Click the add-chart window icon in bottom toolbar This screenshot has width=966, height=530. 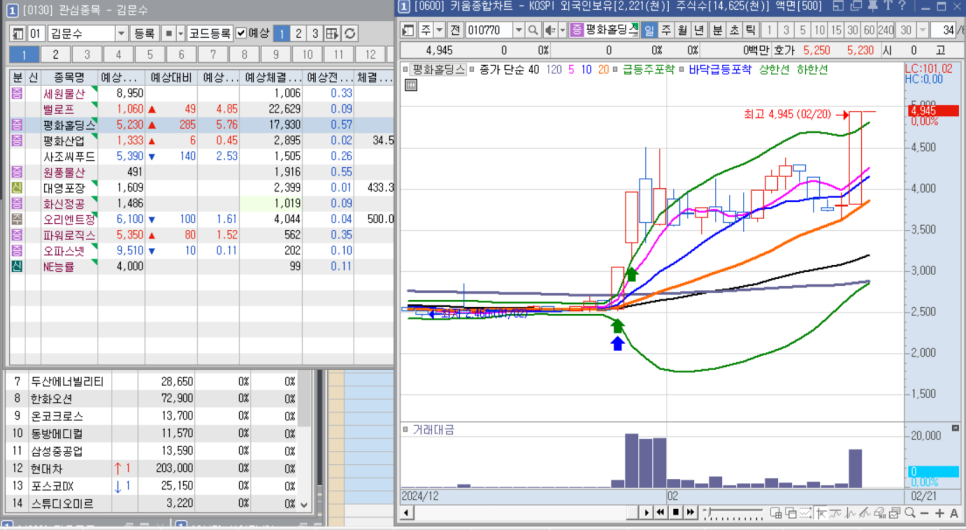pos(776,513)
